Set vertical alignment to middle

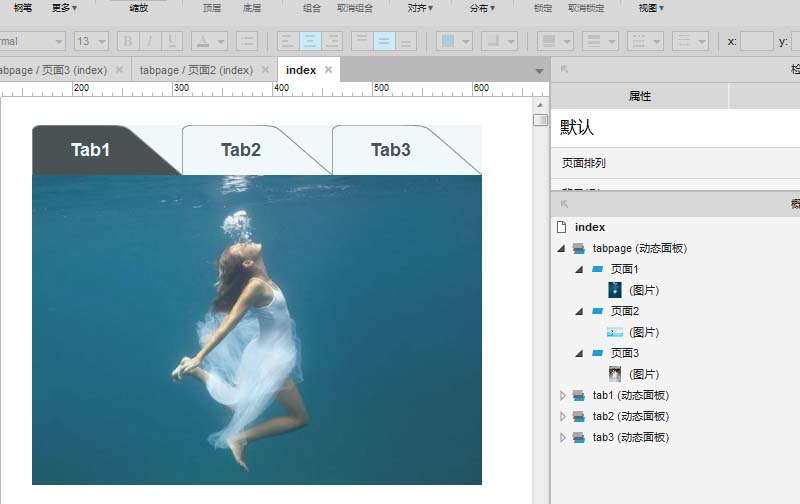pyautogui.click(x=385, y=41)
